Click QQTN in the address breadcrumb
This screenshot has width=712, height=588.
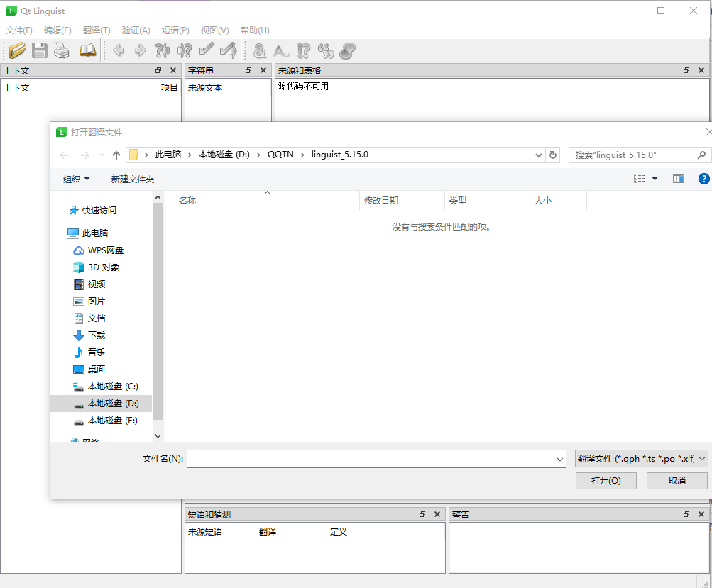(x=280, y=155)
